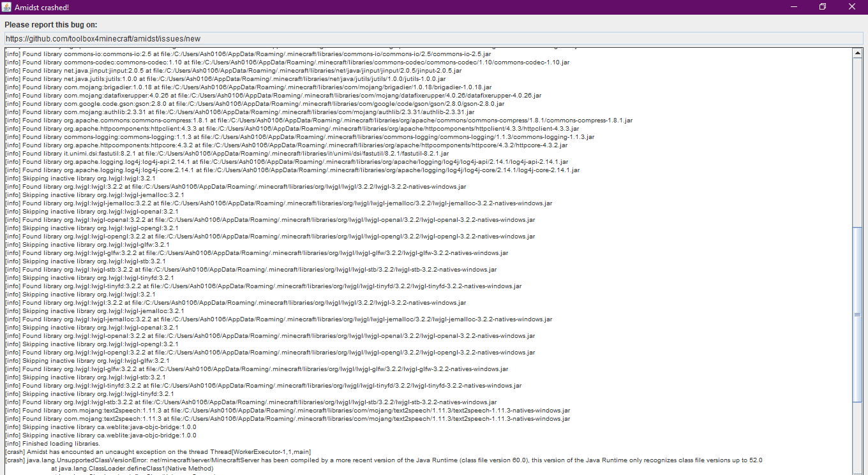This screenshot has width=868, height=475.
Task: Select the log4j-core:2.14.1 log line
Action: click(292, 170)
